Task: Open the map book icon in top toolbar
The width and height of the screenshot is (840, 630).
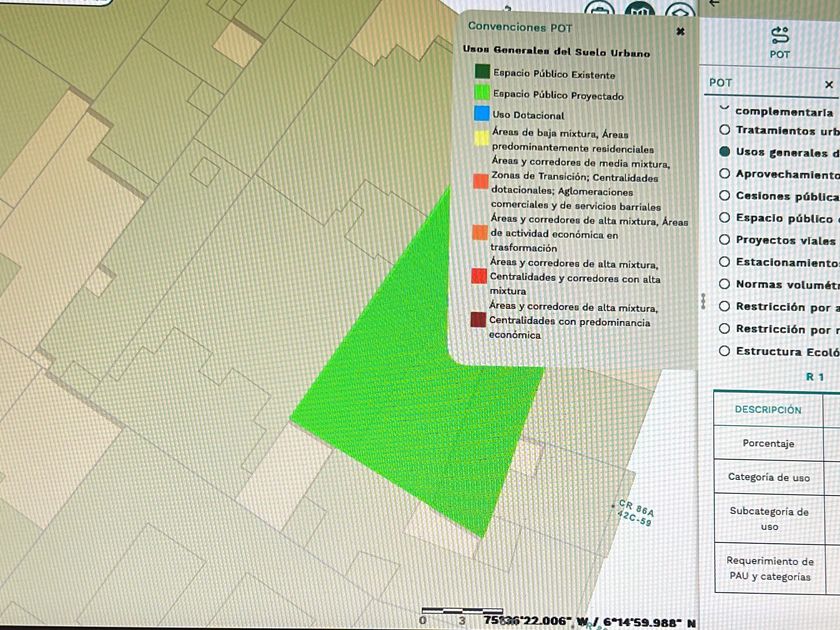Action: point(640,12)
